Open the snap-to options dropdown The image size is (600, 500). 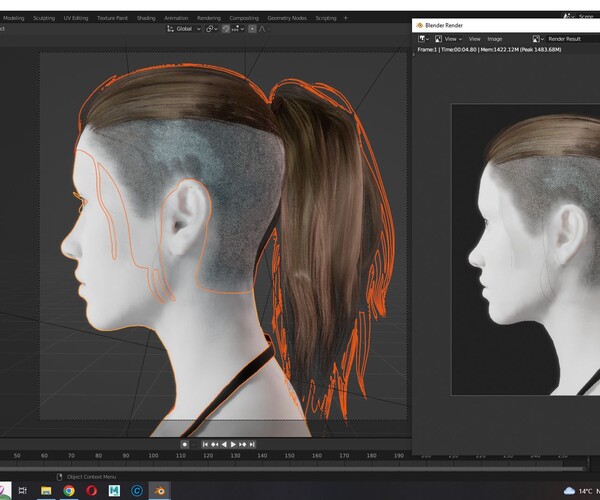tap(238, 29)
